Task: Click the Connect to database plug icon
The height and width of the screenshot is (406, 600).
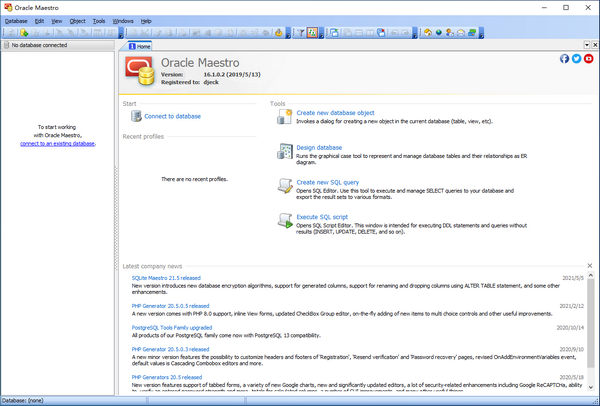Action: (134, 117)
